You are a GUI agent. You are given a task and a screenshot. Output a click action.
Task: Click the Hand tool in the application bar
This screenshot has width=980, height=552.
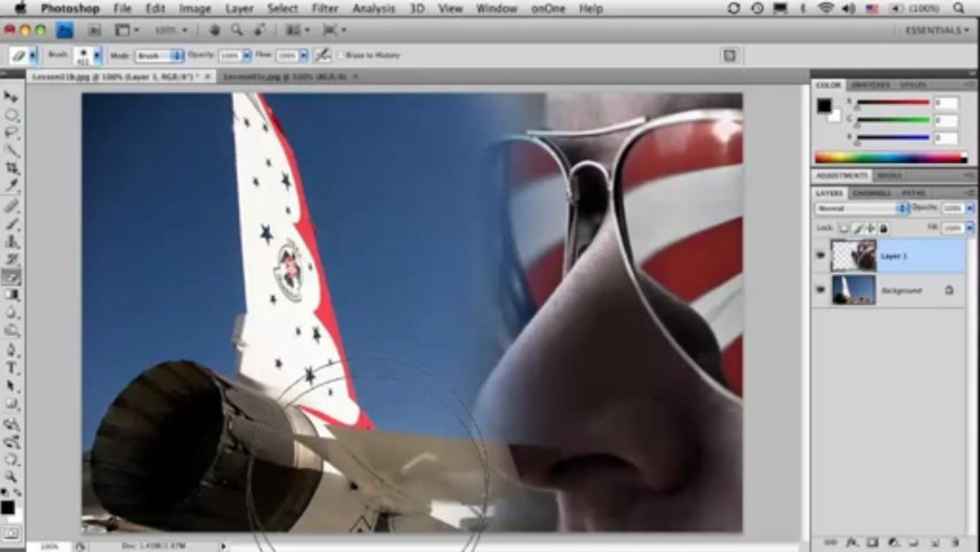[215, 30]
